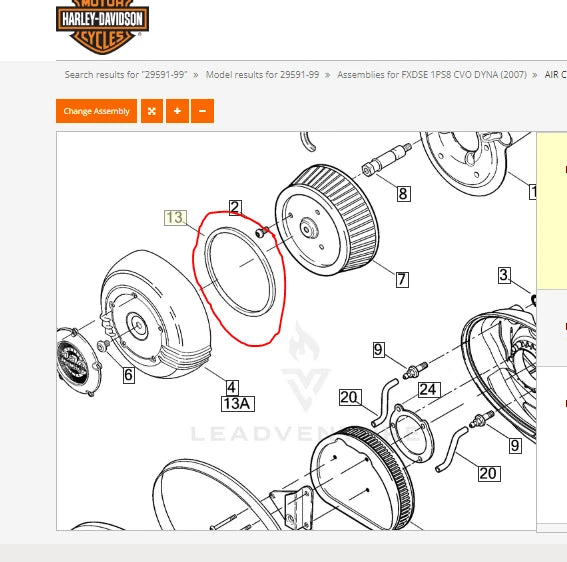Click the fit-to-screen expand icon button
The height and width of the screenshot is (562, 567).
point(152,111)
